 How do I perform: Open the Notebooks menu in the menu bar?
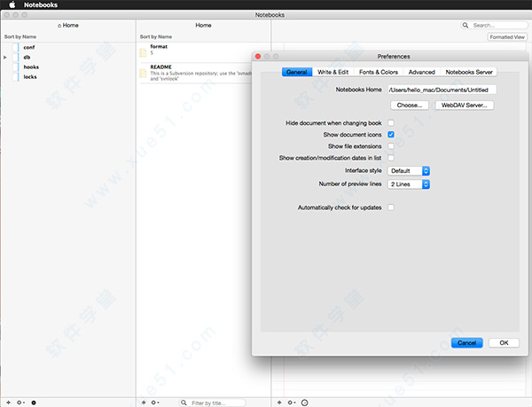pyautogui.click(x=41, y=4)
